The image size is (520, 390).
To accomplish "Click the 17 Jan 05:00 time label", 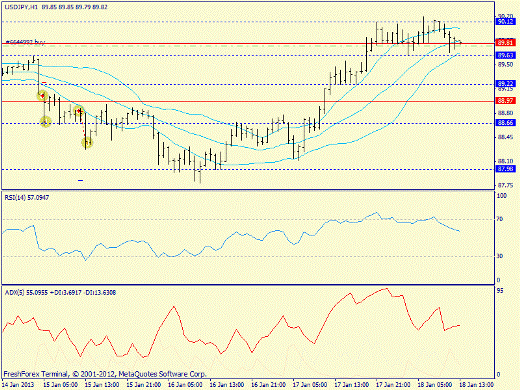I will coord(310,385).
